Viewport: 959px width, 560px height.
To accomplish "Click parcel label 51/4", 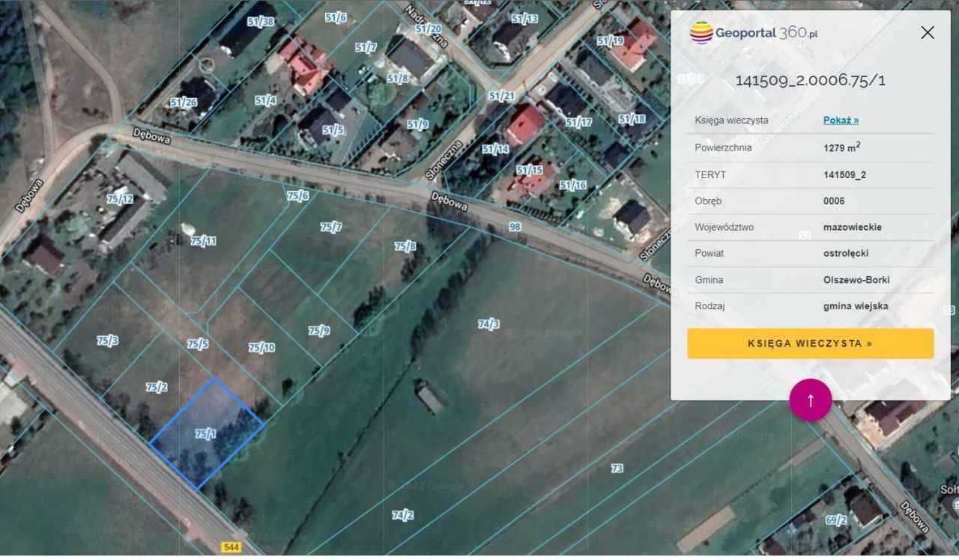I will pyautogui.click(x=265, y=100).
